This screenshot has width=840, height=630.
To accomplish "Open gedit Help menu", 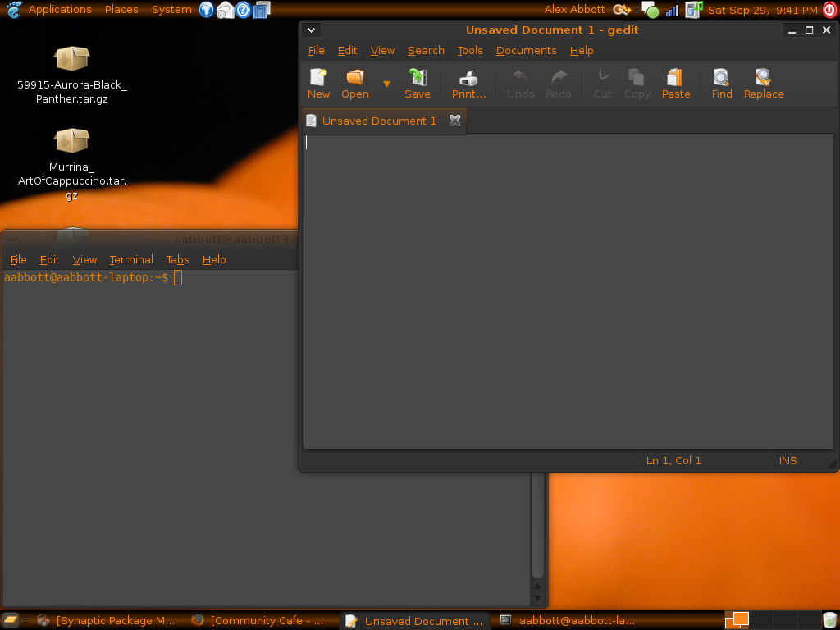I will pyautogui.click(x=582, y=50).
